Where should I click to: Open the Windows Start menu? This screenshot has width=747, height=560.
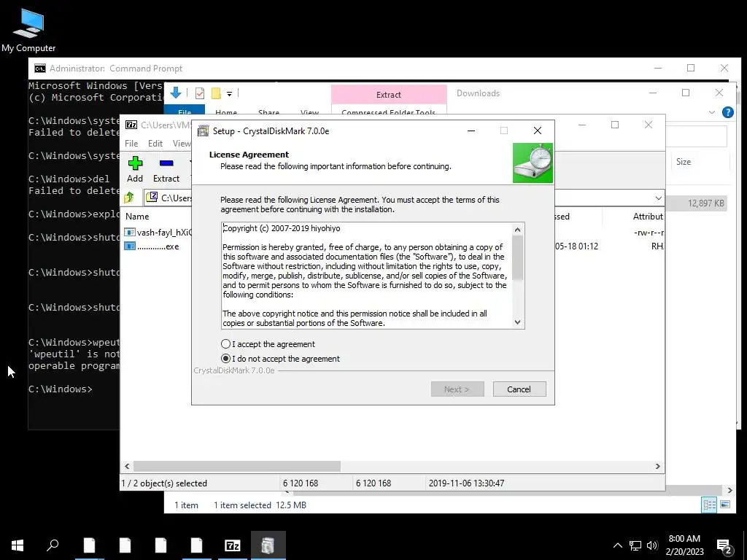(18, 545)
